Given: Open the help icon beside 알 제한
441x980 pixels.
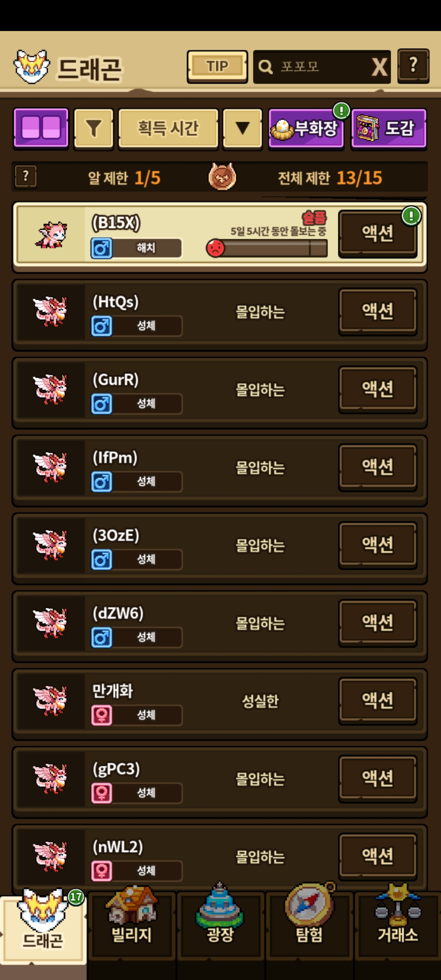Looking at the screenshot, I should pos(26,177).
